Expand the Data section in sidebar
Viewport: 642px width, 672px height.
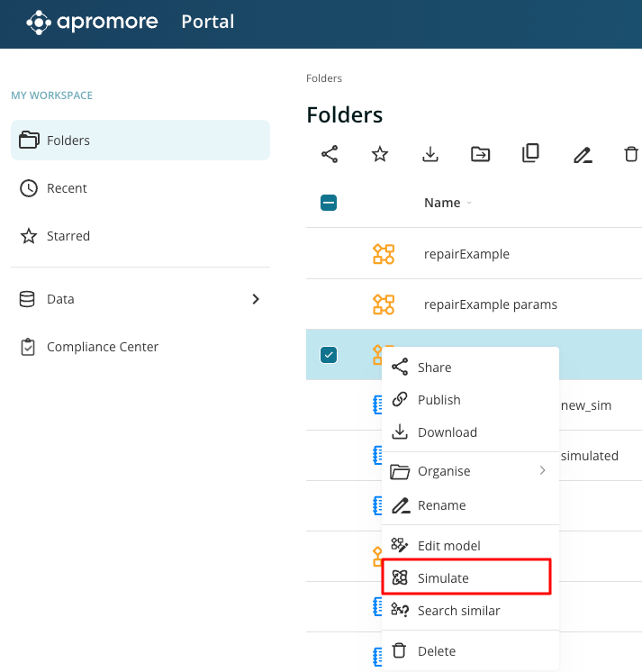(x=256, y=299)
